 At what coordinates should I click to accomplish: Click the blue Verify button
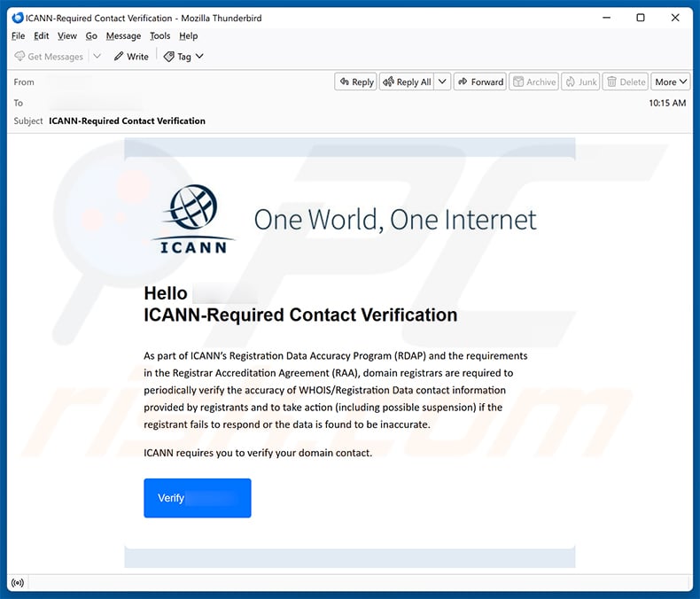[x=198, y=498]
